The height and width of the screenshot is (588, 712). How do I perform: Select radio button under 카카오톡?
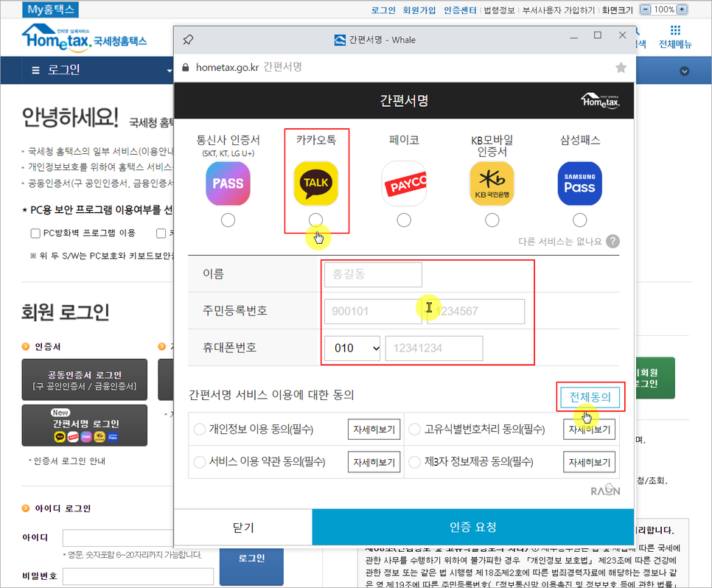[x=315, y=220]
